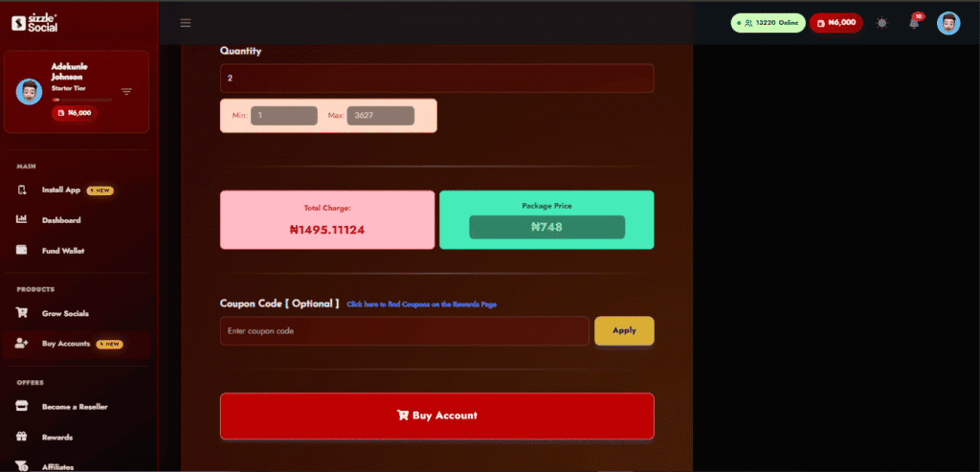
Task: Toggle the theme brightness icon
Action: (881, 23)
